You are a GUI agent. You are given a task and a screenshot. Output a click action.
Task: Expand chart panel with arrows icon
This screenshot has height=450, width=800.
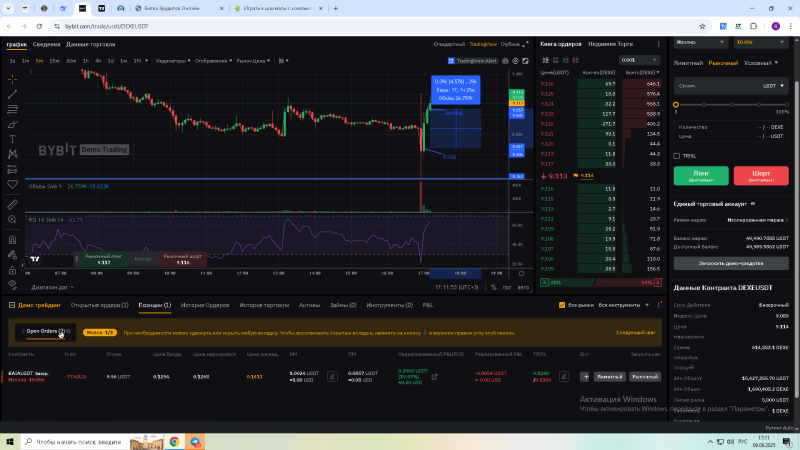click(x=526, y=44)
